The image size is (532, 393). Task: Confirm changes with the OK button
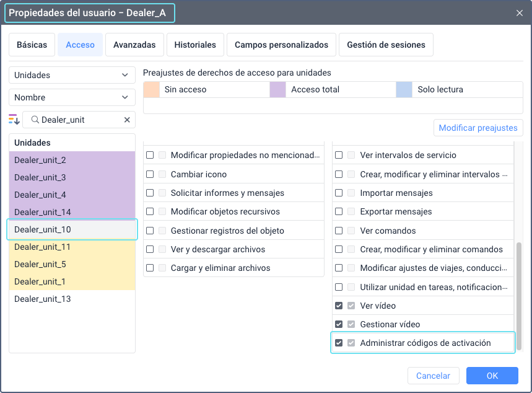[x=492, y=376]
